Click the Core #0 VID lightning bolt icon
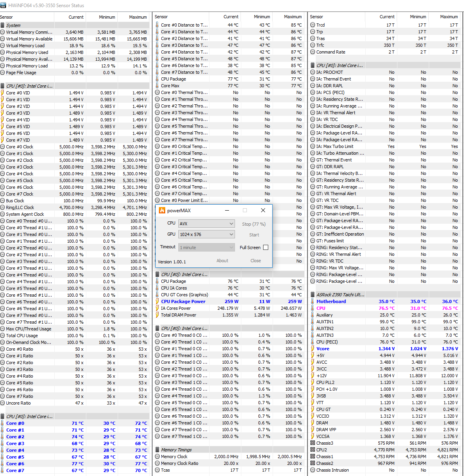464x476 pixels. pyautogui.click(x=3, y=93)
